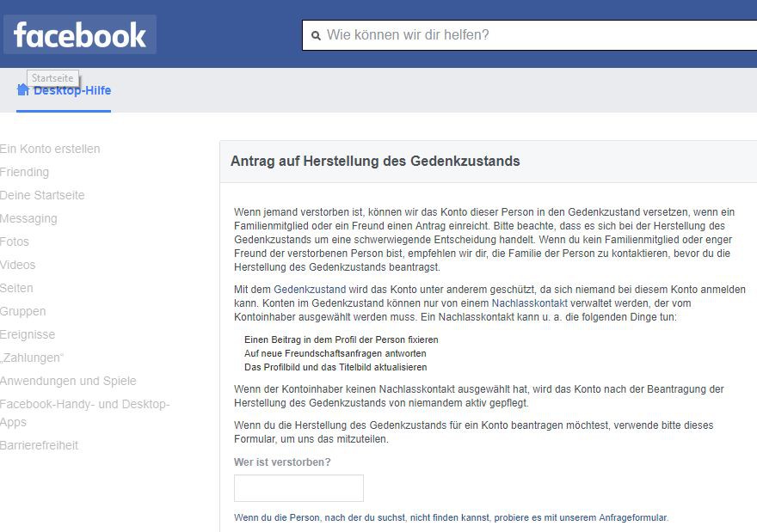This screenshot has width=757, height=532.
Task: Focus the "Wie können wir dir helfen?" search field
Action: pyautogui.click(x=529, y=35)
